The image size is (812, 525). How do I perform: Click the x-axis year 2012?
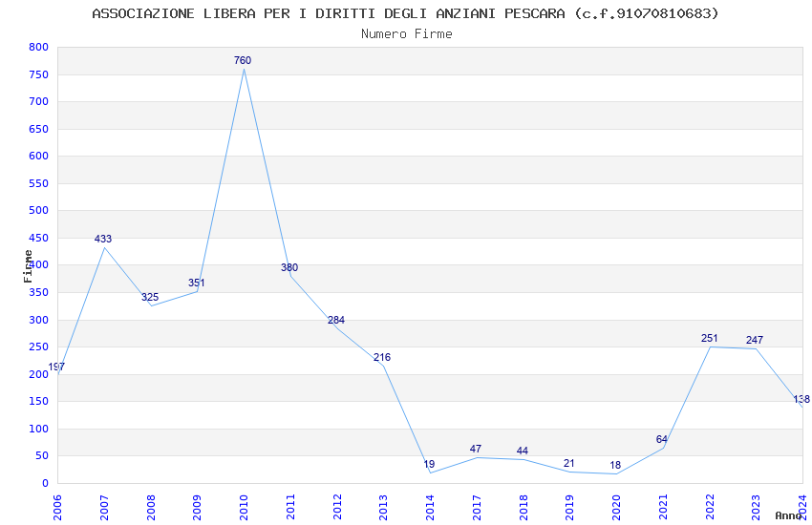pyautogui.click(x=337, y=508)
